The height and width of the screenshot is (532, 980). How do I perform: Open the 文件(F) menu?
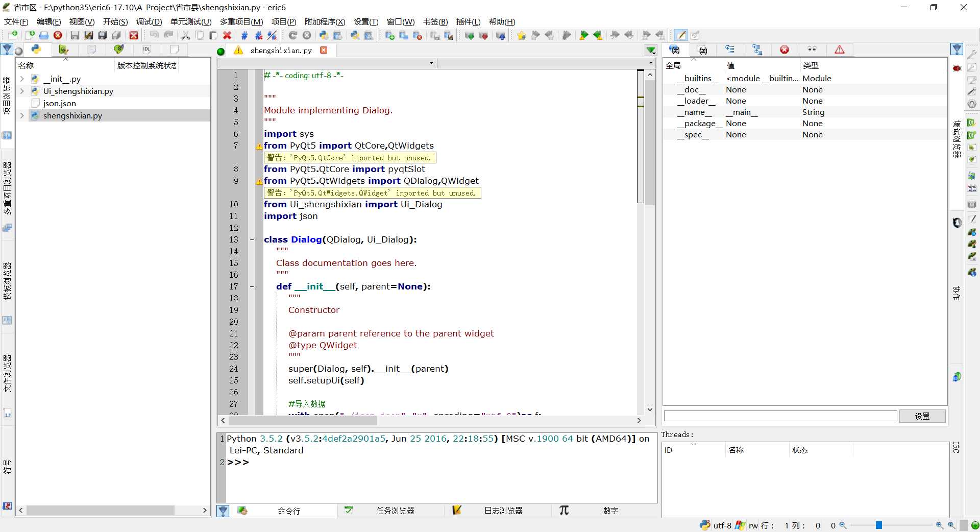(16, 21)
